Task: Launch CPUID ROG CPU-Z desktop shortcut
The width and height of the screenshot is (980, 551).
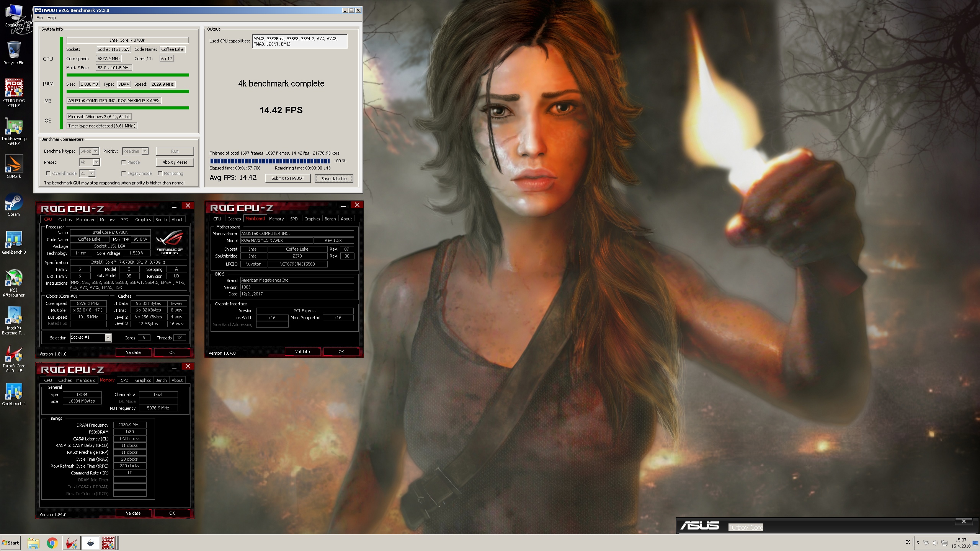Action: tap(14, 93)
